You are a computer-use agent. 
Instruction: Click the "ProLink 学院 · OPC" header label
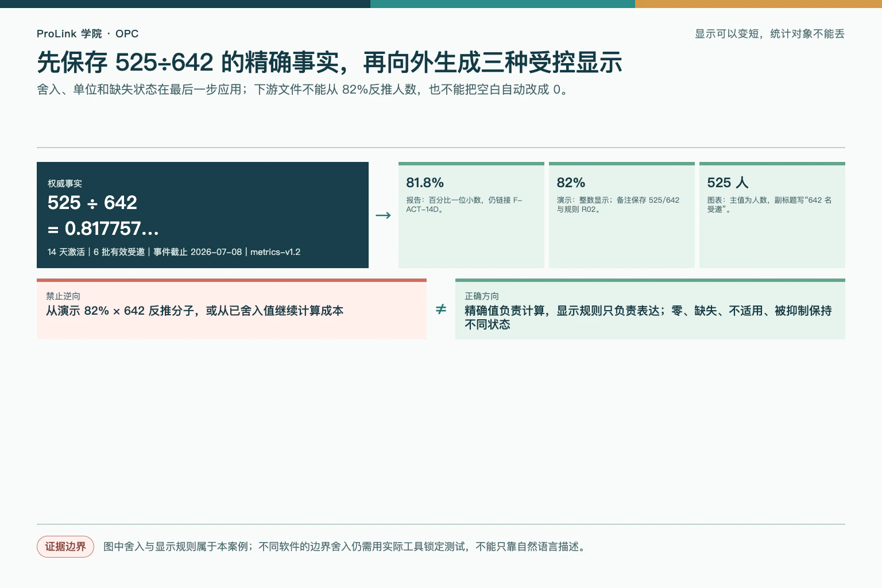(87, 34)
